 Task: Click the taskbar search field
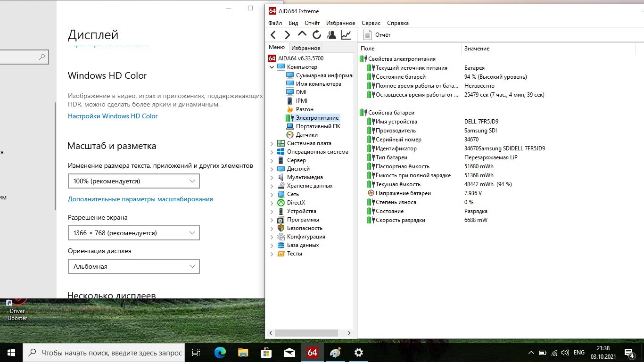(104, 353)
